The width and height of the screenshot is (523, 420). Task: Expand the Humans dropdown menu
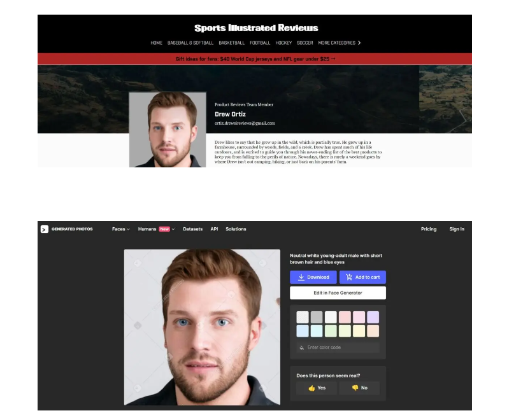click(157, 229)
